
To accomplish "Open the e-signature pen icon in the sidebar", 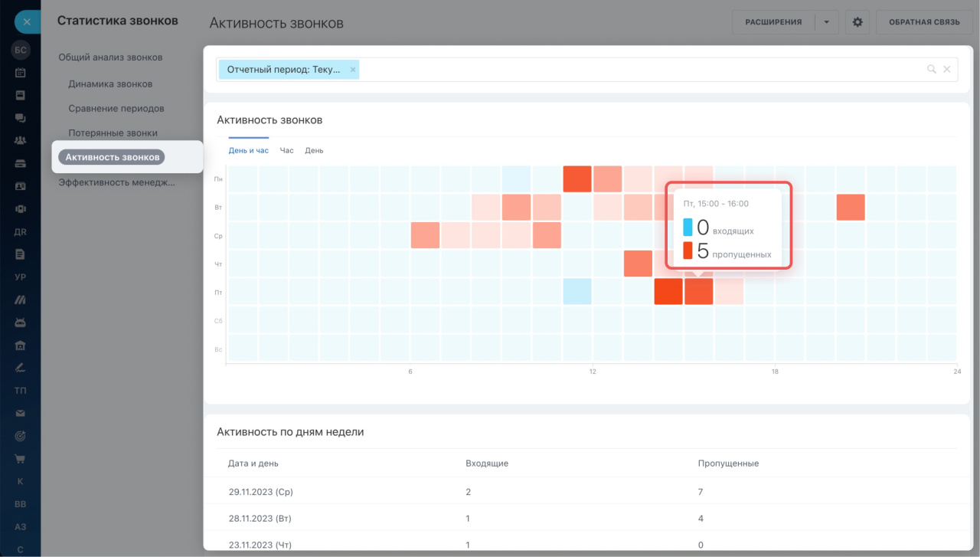I will click(x=21, y=367).
